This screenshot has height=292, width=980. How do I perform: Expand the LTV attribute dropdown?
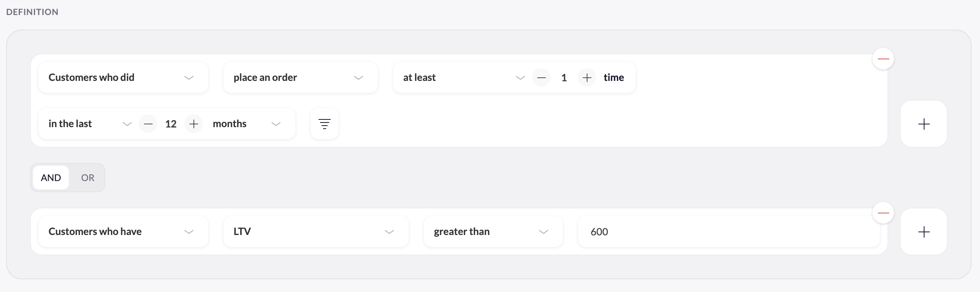tap(316, 232)
